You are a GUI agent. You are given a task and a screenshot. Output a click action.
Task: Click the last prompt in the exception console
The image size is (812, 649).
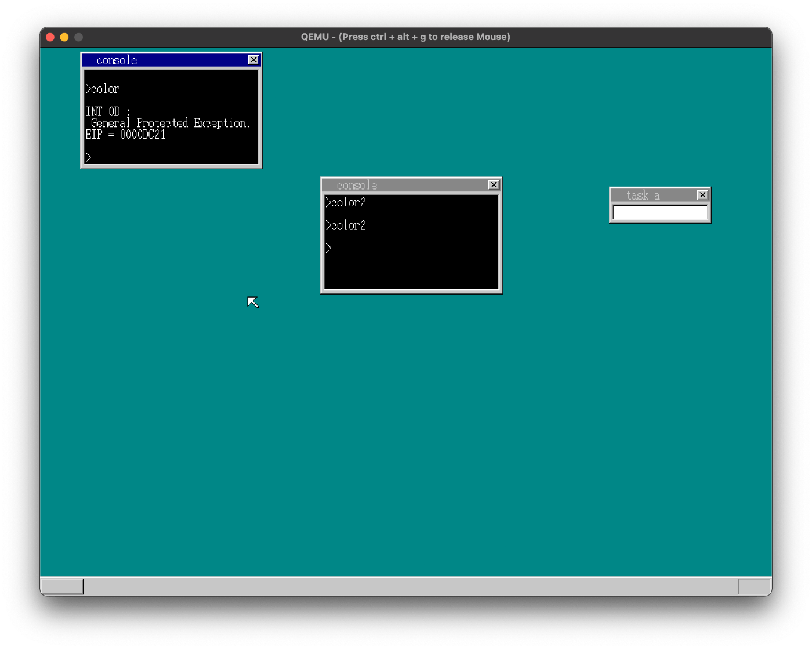point(88,157)
